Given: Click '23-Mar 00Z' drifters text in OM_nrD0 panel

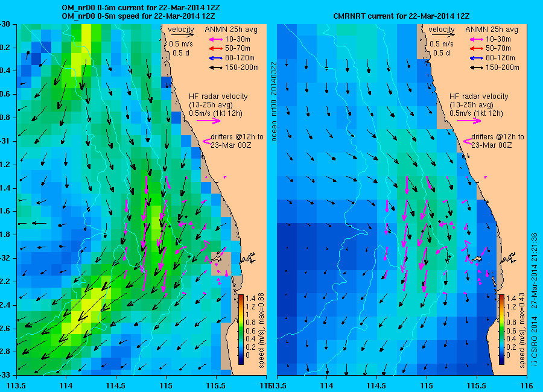Looking at the screenshot, I should pyautogui.click(x=231, y=145).
